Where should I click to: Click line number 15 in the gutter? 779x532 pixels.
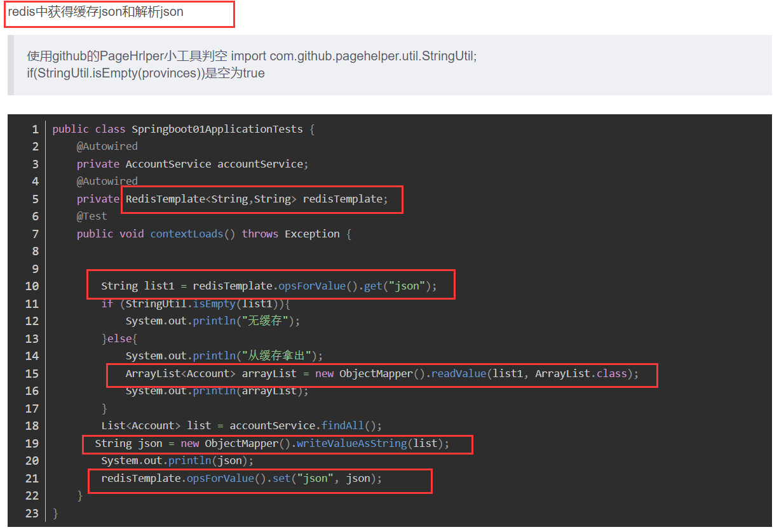point(32,373)
